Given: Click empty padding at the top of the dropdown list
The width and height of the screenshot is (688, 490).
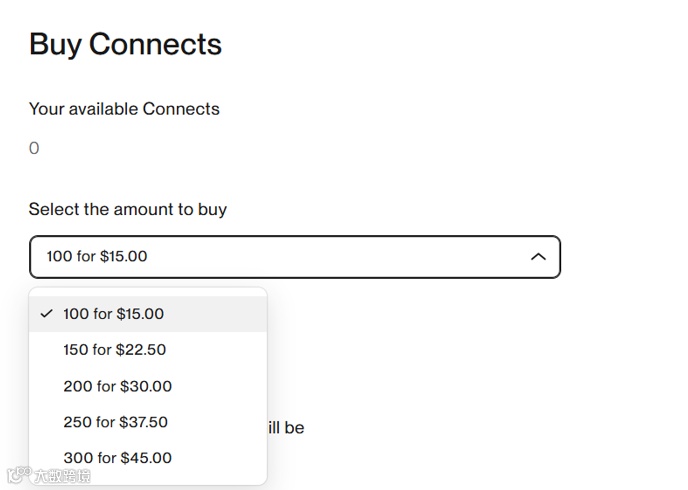Looking at the screenshot, I should coord(148,292).
